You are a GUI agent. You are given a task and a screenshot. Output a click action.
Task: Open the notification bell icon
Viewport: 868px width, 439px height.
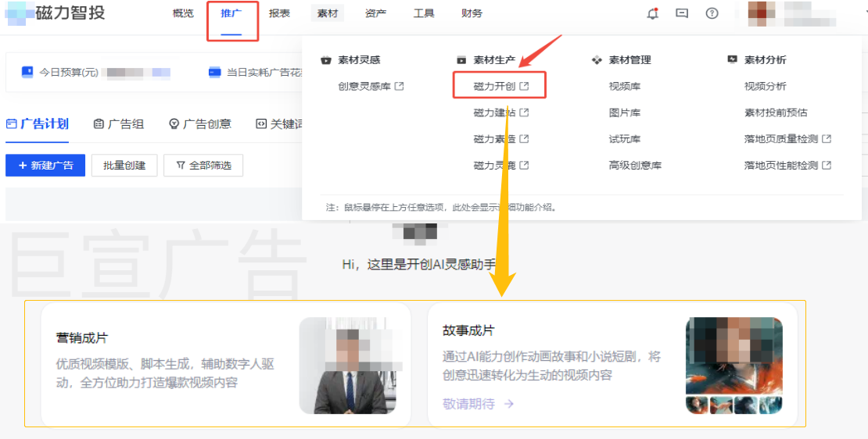[x=653, y=13]
